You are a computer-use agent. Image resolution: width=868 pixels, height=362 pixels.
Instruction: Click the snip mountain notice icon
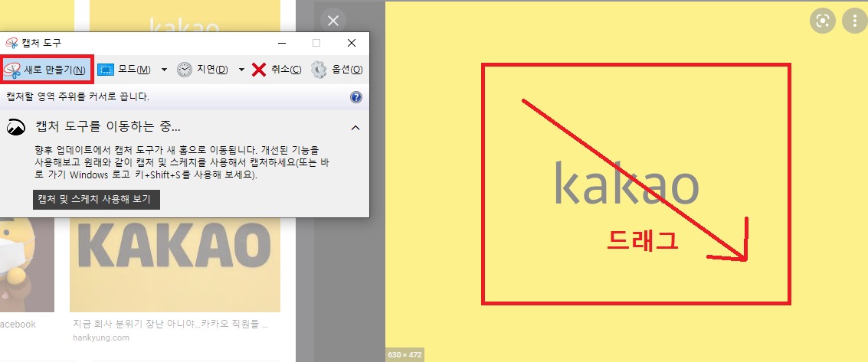[x=16, y=128]
